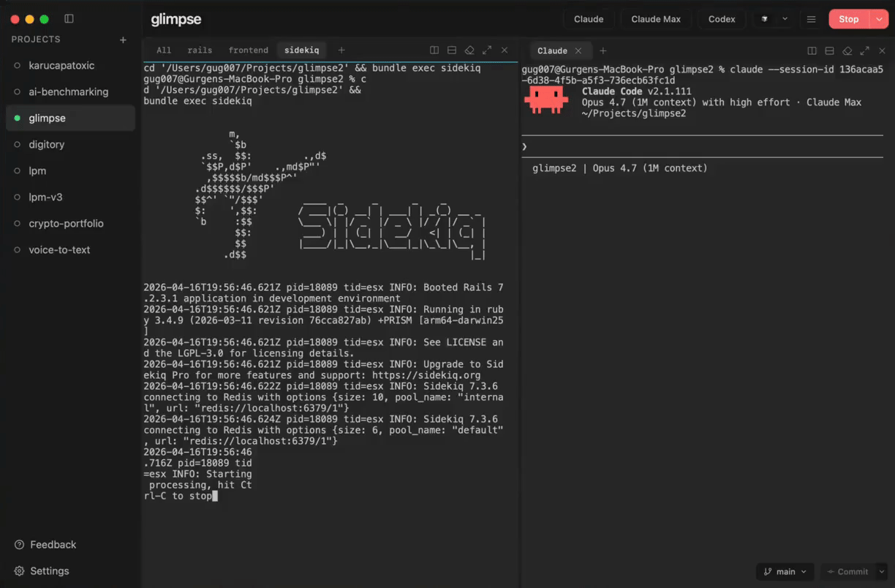Switch to the rails tab
The width and height of the screenshot is (895, 588).
coord(200,50)
